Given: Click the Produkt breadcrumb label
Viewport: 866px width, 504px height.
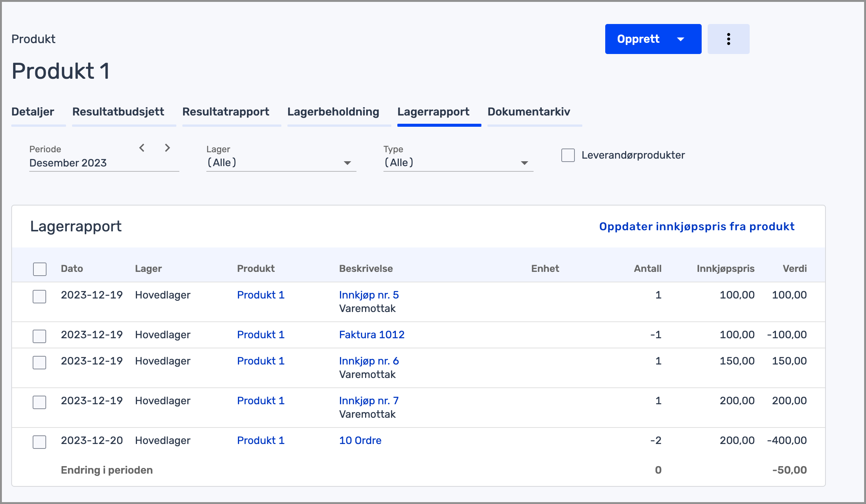Looking at the screenshot, I should tap(33, 39).
